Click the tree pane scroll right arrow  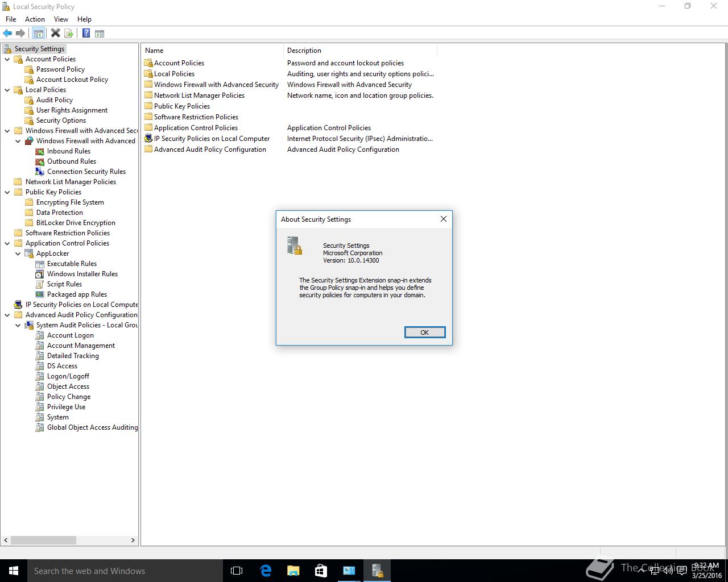coord(133,541)
